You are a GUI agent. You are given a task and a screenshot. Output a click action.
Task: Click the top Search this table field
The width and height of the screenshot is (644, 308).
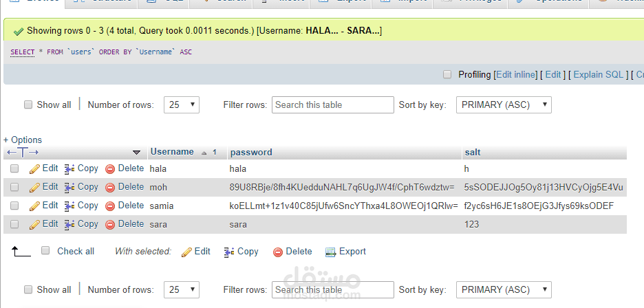click(333, 104)
